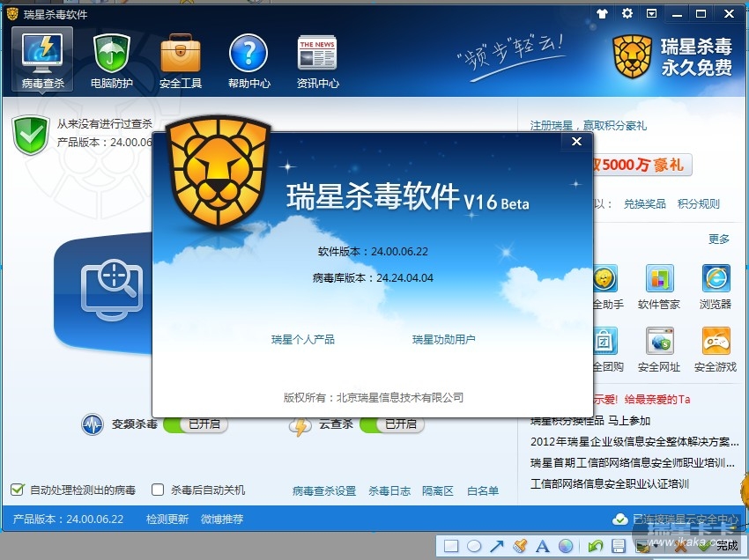Click 软件版本：24.00.06.22 text in dialog
The image size is (749, 560).
[373, 251]
